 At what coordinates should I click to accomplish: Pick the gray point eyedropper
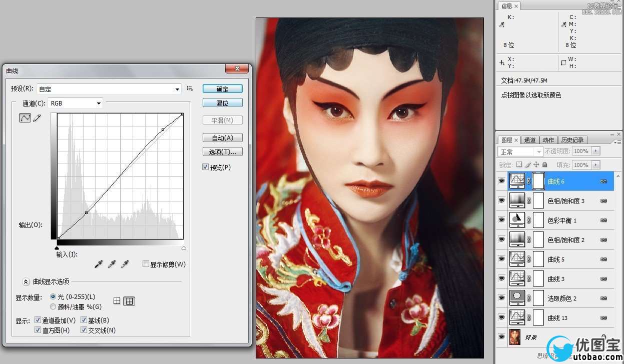tap(112, 263)
